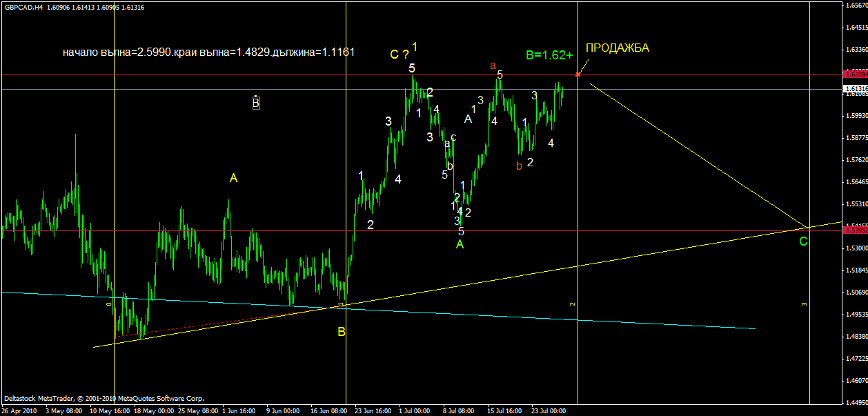
Task: Click the "3 May 08:00" time axis label
Action: (x=64, y=410)
